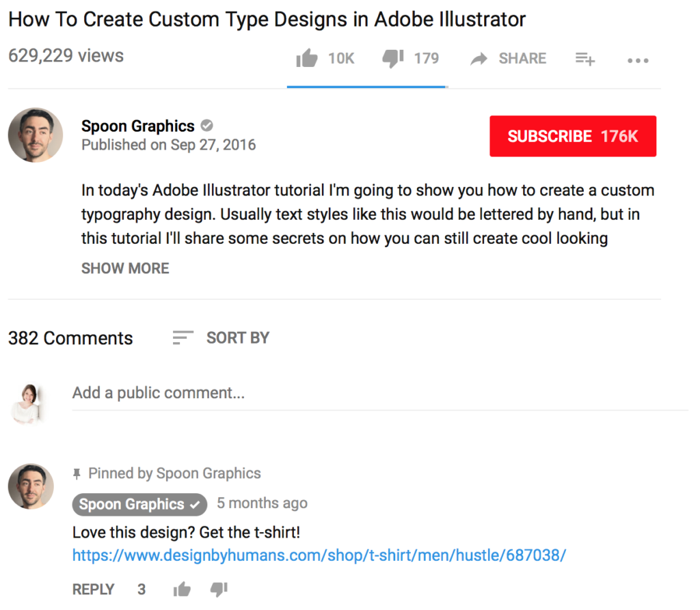This screenshot has width=700, height=610.
Task: Open the SORT BY comment ordering menu
Action: coord(237,337)
